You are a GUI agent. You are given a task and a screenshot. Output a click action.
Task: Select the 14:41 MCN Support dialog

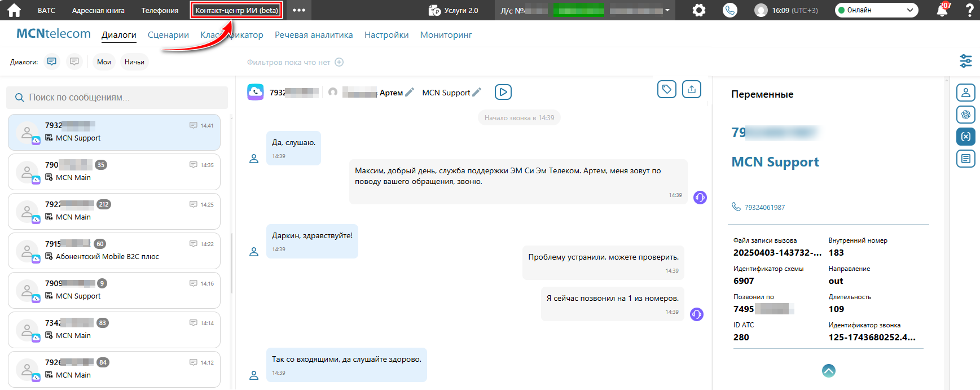pos(114,133)
